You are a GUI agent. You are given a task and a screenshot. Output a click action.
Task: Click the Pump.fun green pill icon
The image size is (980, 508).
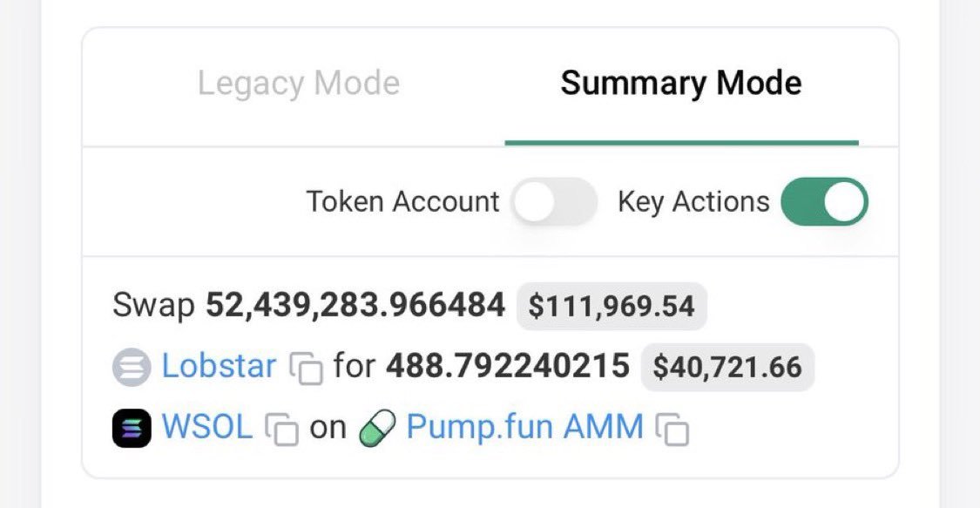tap(377, 428)
